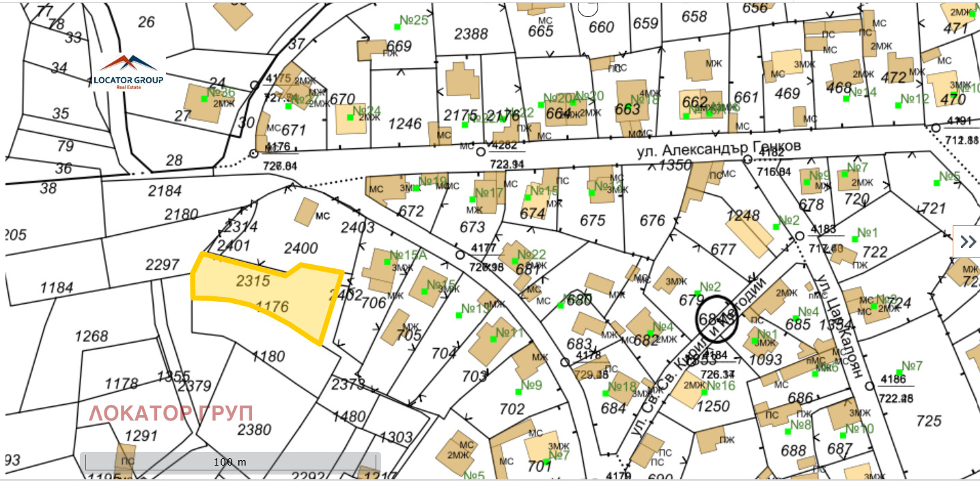Select the green №13 address marker
The width and height of the screenshot is (980, 482).
(x=459, y=314)
